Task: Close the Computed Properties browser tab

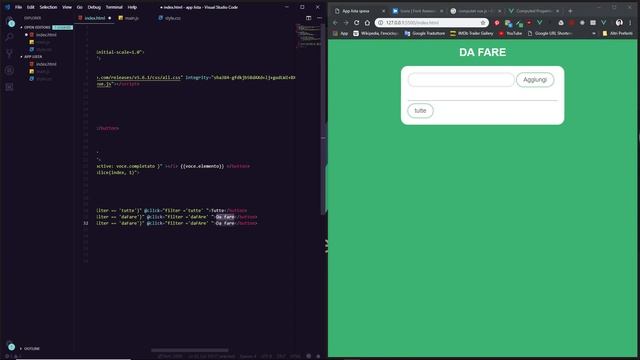Action: point(558,11)
